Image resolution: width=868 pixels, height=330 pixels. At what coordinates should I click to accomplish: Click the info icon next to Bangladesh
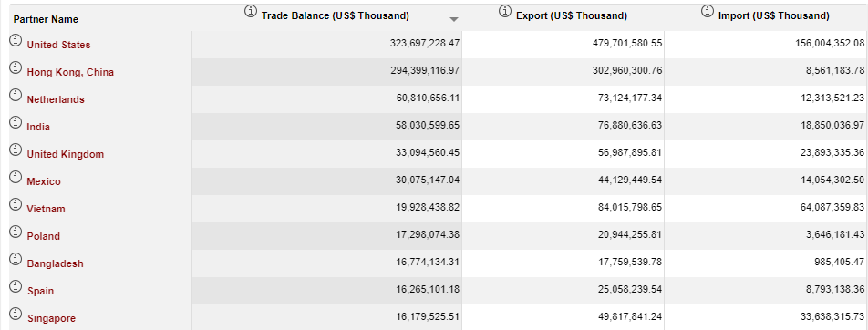coord(15,259)
